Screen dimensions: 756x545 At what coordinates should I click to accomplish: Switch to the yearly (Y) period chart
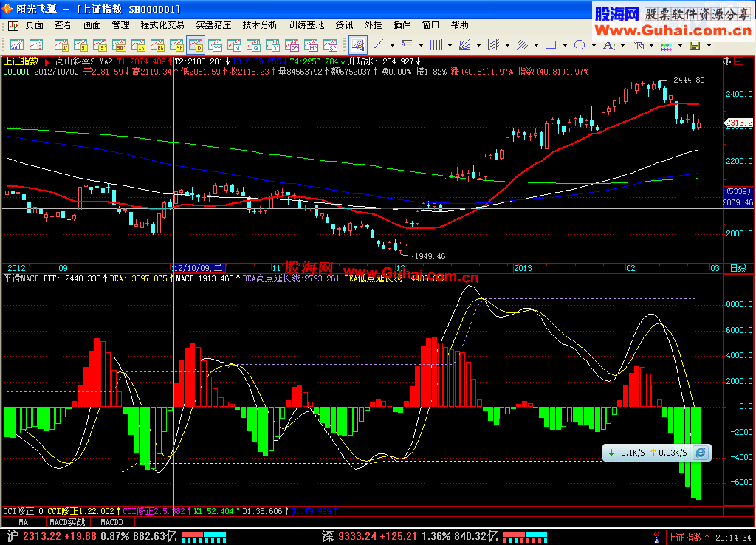[273, 45]
